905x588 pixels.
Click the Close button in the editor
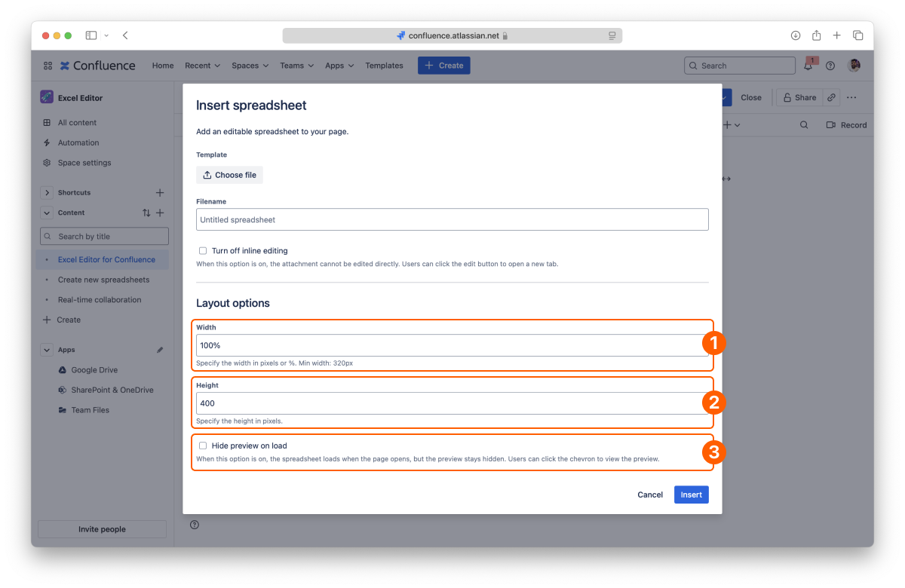(x=751, y=97)
